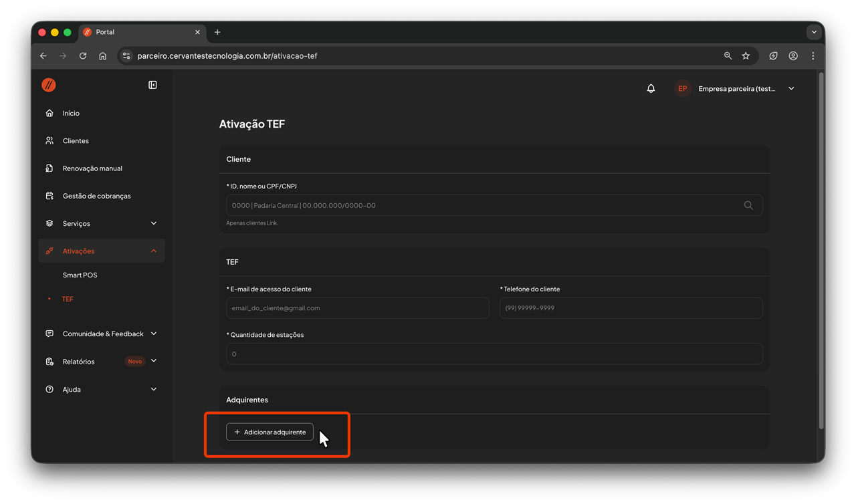Image resolution: width=856 pixels, height=504 pixels.
Task: Collapse the sidebar with panel icon
Action: [152, 85]
